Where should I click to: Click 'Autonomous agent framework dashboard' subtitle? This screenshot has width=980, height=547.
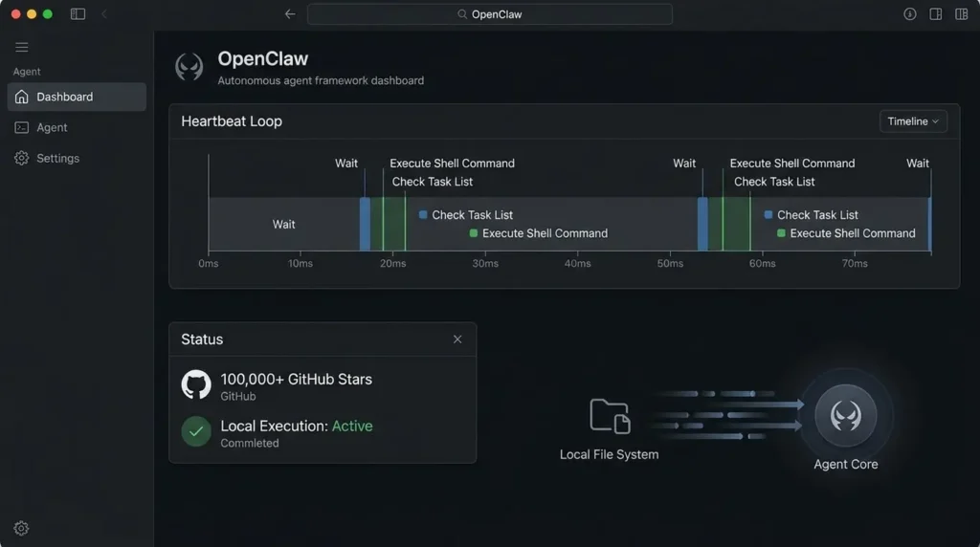[x=321, y=80]
